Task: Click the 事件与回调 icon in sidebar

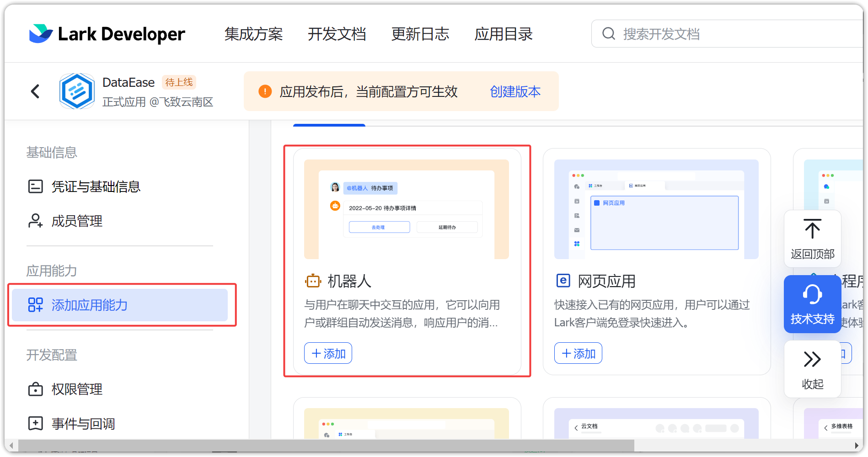Action: point(36,423)
